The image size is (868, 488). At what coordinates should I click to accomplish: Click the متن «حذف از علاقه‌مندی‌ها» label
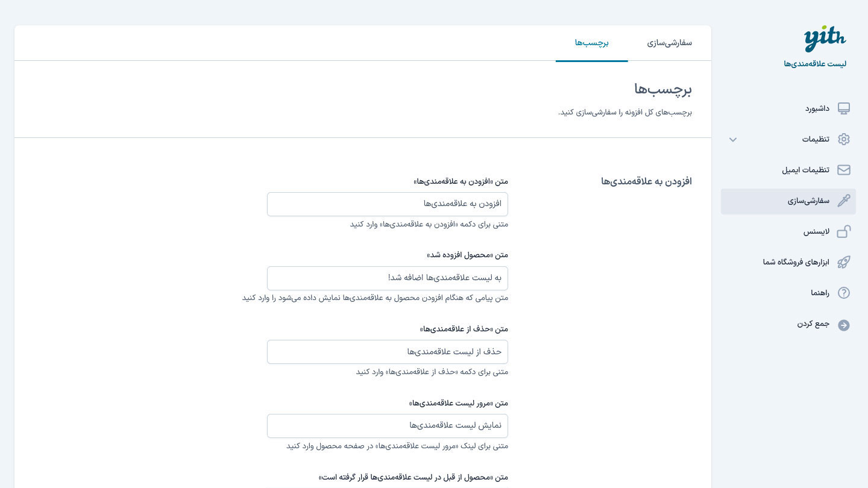coord(464,329)
